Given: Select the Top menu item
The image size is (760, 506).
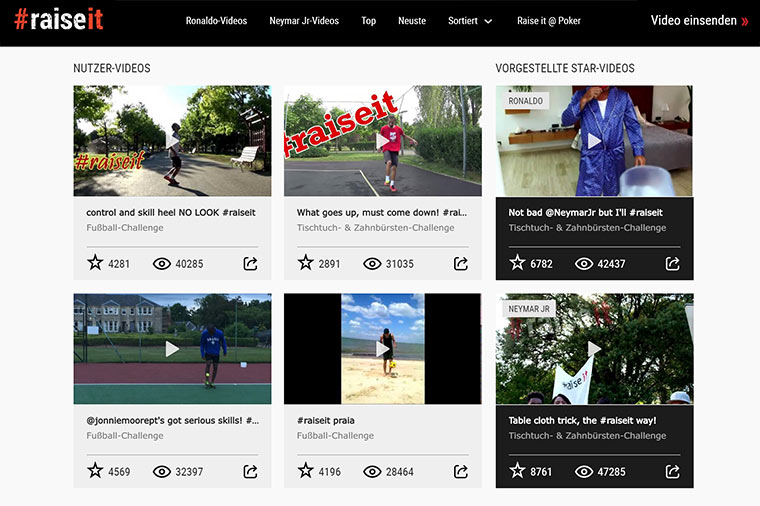Looking at the screenshot, I should (x=369, y=21).
